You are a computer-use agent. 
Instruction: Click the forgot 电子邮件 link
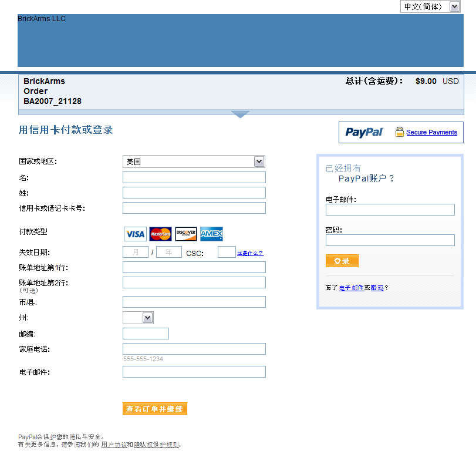(351, 288)
